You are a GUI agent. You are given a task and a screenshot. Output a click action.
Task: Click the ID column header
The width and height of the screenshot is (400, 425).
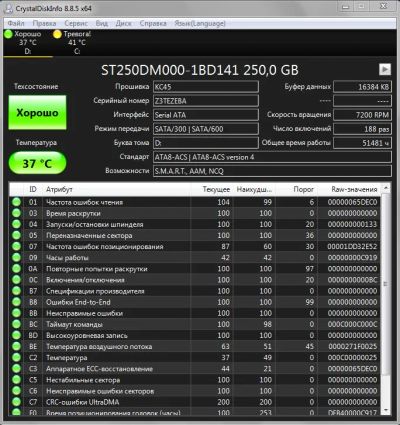pos(33,189)
